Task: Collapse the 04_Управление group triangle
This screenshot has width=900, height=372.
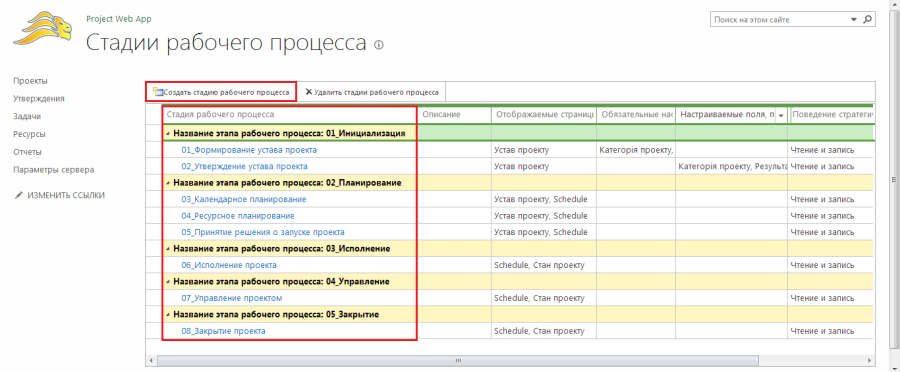Action: [167, 282]
